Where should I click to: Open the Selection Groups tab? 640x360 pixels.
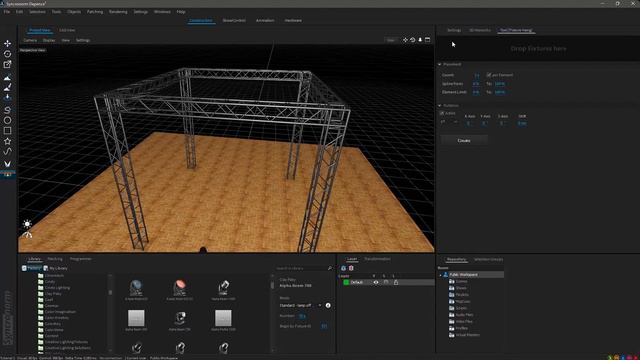[488, 259]
